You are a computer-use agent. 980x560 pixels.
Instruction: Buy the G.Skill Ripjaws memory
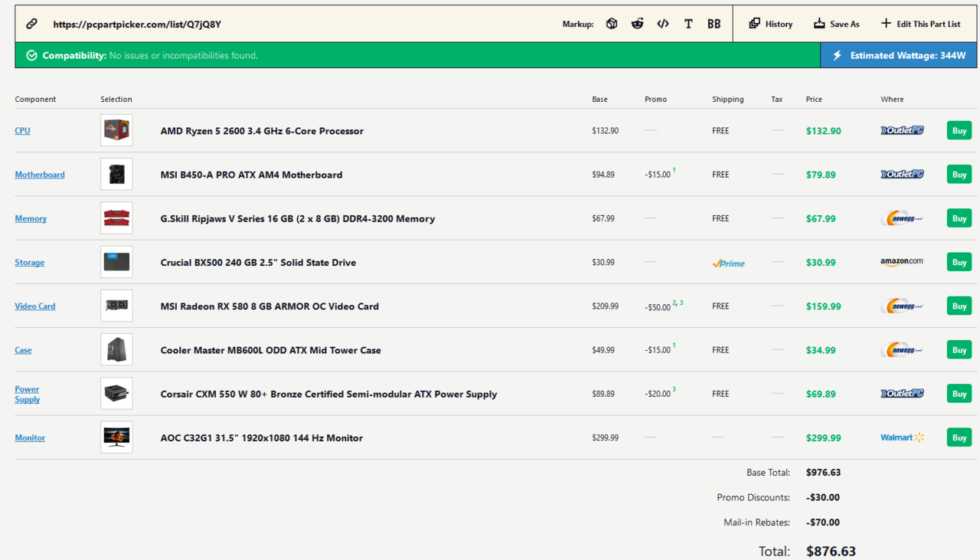click(x=959, y=218)
